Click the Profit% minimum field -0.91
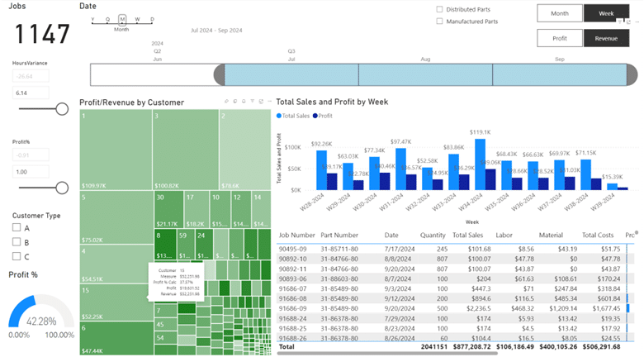 pos(31,155)
